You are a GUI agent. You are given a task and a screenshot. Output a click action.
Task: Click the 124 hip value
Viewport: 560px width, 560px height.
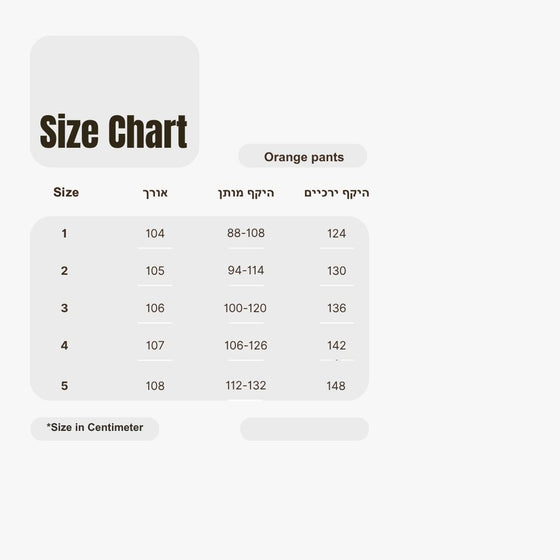pos(337,234)
